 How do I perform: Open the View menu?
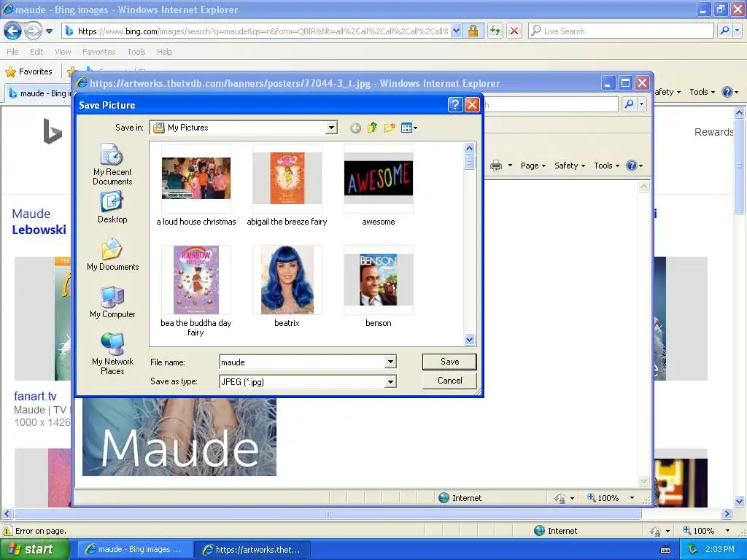63,52
